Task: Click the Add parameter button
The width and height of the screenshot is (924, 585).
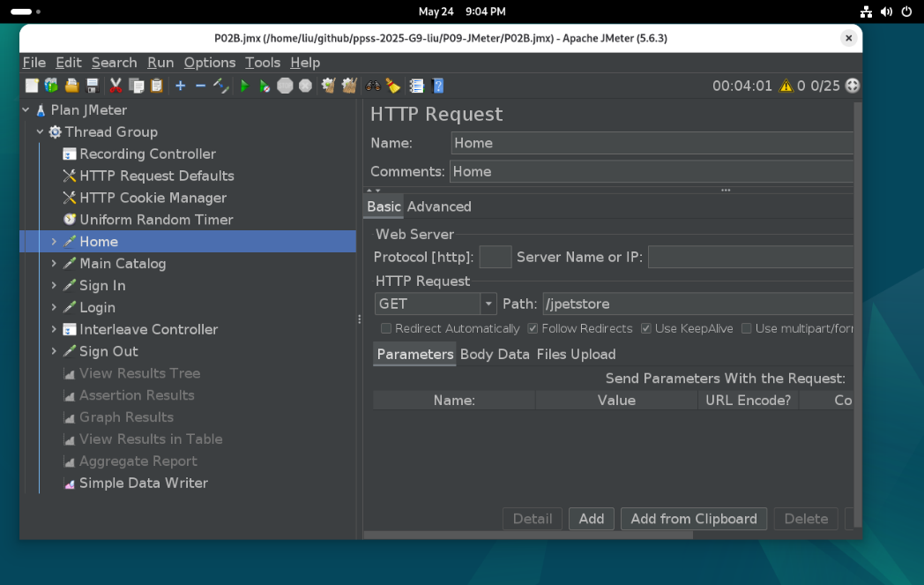Action: tap(591, 519)
